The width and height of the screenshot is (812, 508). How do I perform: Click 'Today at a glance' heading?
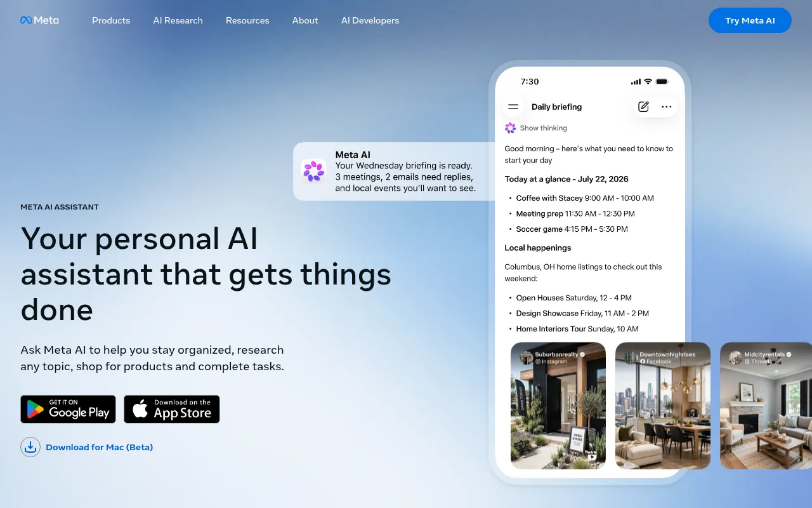tap(566, 179)
